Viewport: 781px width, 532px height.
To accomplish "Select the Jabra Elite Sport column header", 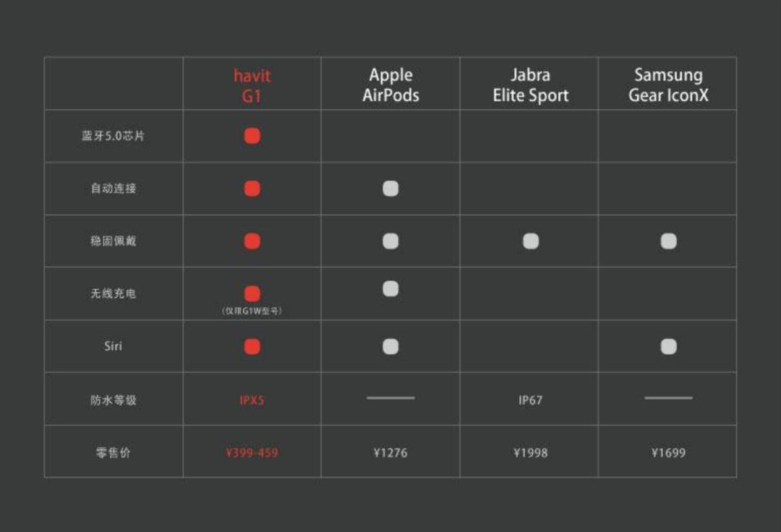I will point(531,85).
